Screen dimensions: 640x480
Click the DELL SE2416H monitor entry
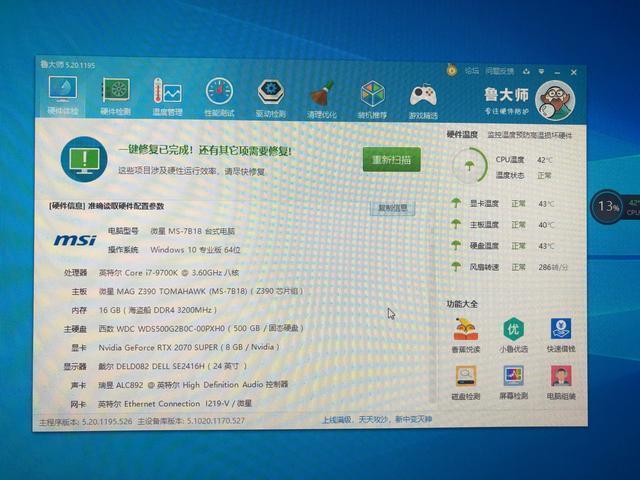tap(172, 366)
